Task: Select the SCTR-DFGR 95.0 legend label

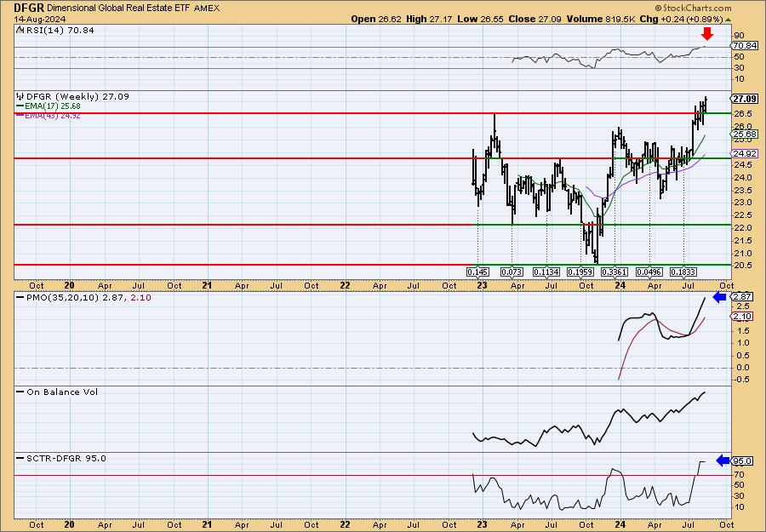Action: coord(66,458)
